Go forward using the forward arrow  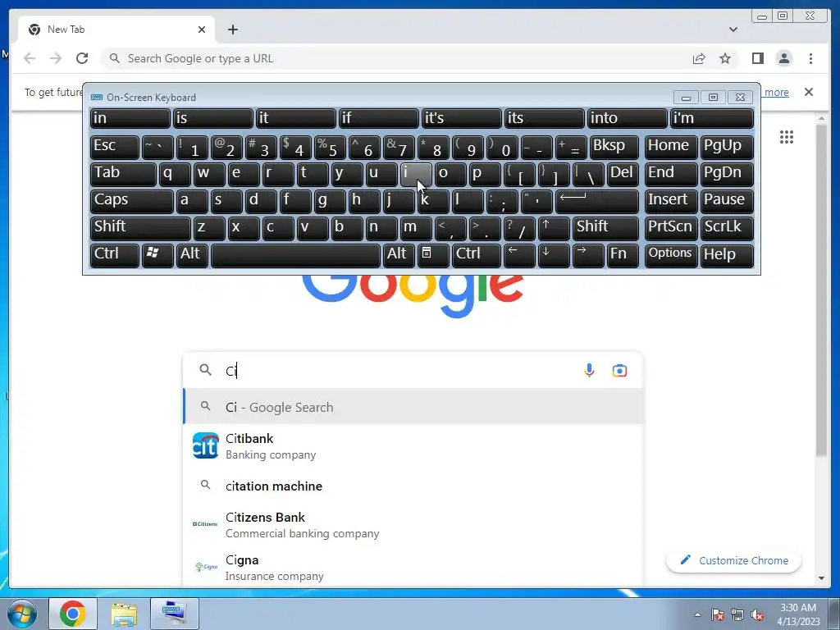(x=56, y=58)
